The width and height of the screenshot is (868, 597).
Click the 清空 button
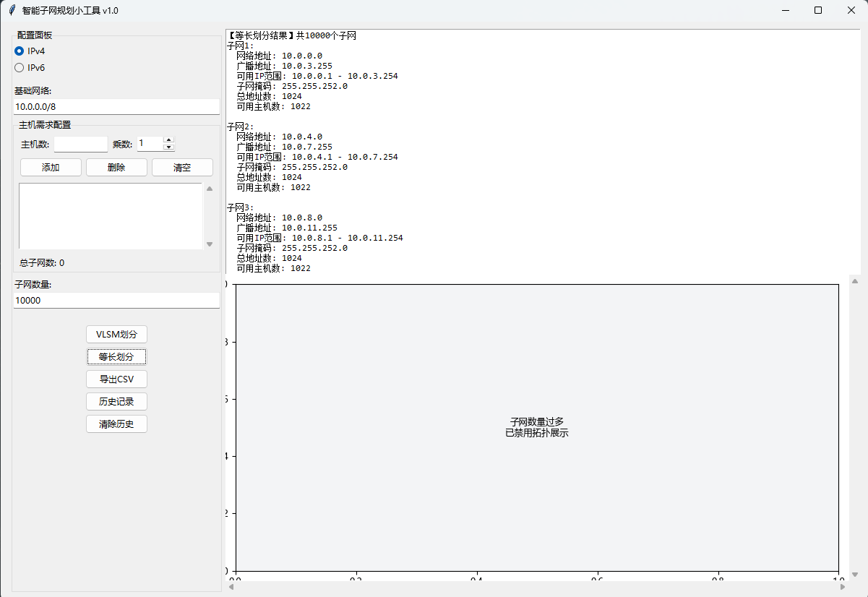182,168
